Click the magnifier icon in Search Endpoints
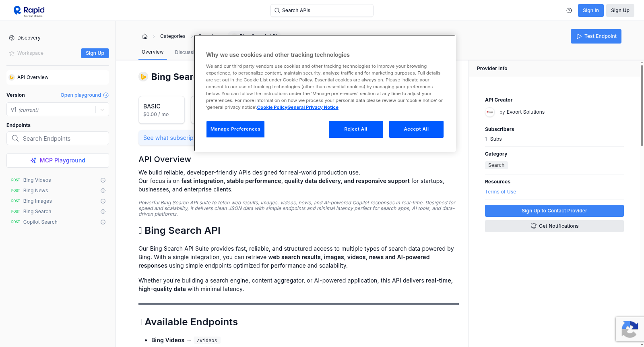Screen dimensions: 644x347 pyautogui.click(x=15, y=138)
